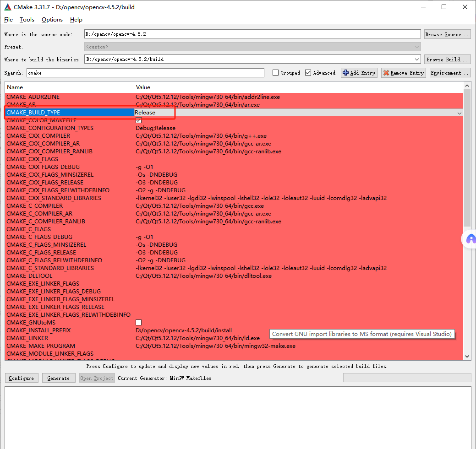Screen dimensions: 476x449
Task: Select the CMAKE_ADDR2LINE row
Action: tap(234, 97)
